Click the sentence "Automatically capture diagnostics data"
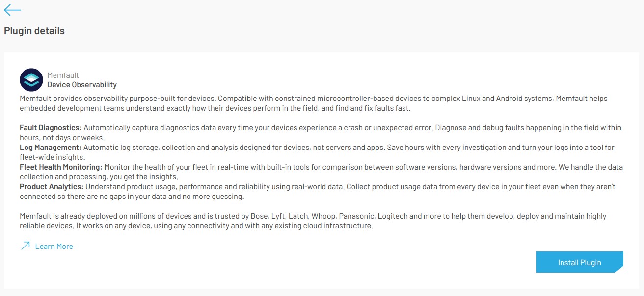 click(x=163, y=128)
